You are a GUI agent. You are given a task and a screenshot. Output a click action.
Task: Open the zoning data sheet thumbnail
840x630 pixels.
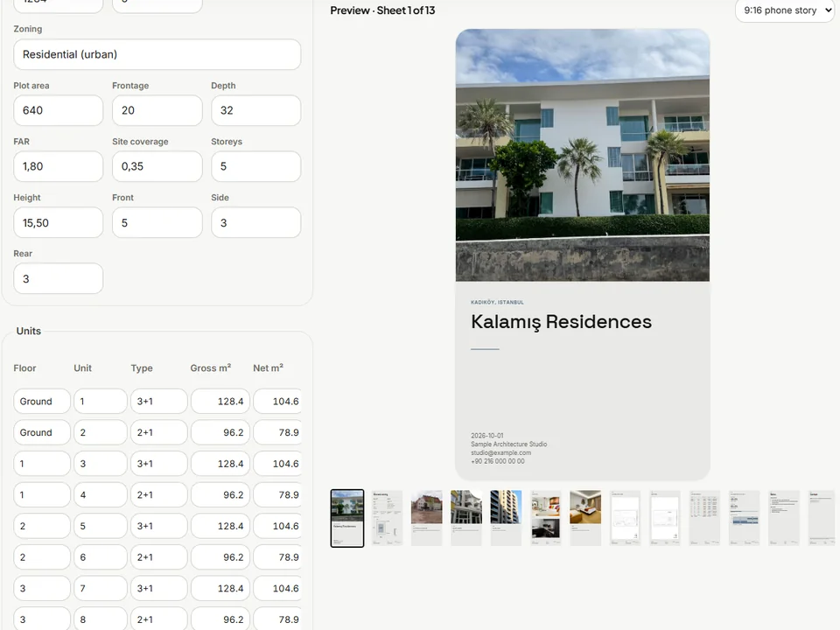(387, 518)
